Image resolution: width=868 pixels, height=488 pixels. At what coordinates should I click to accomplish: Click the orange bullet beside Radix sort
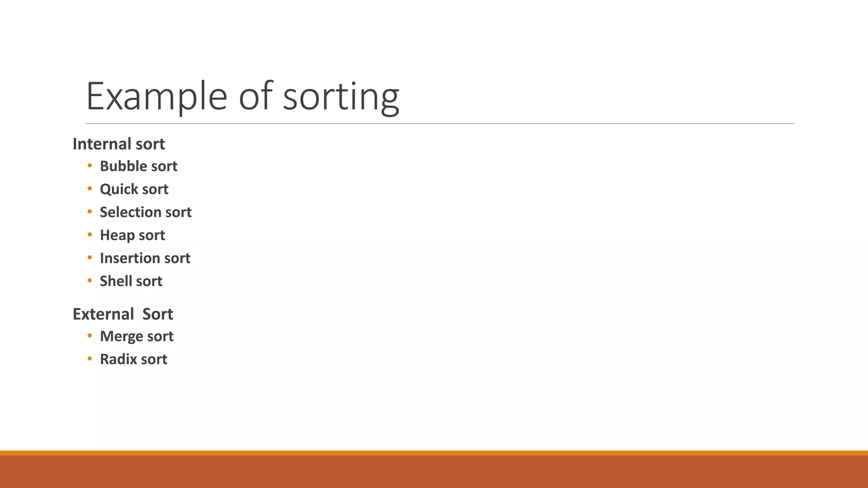pos(89,358)
